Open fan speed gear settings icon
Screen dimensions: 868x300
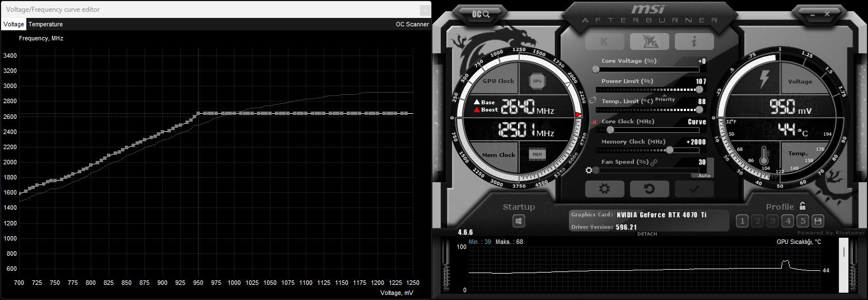coord(589,170)
